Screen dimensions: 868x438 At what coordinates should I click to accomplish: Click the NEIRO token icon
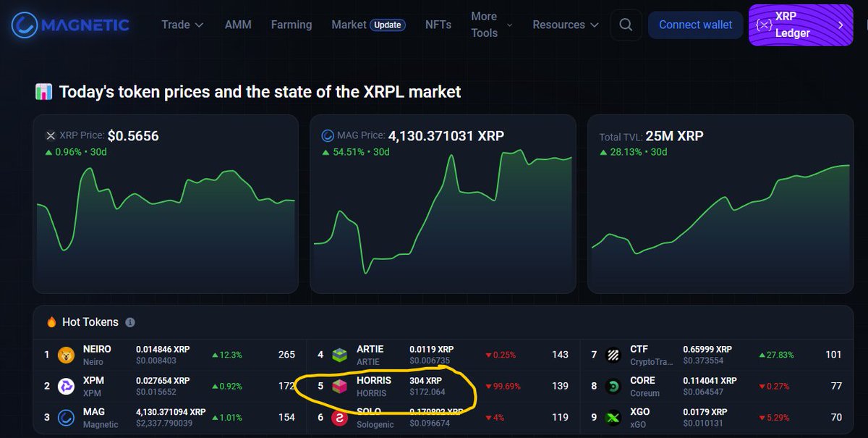pyautogui.click(x=66, y=355)
